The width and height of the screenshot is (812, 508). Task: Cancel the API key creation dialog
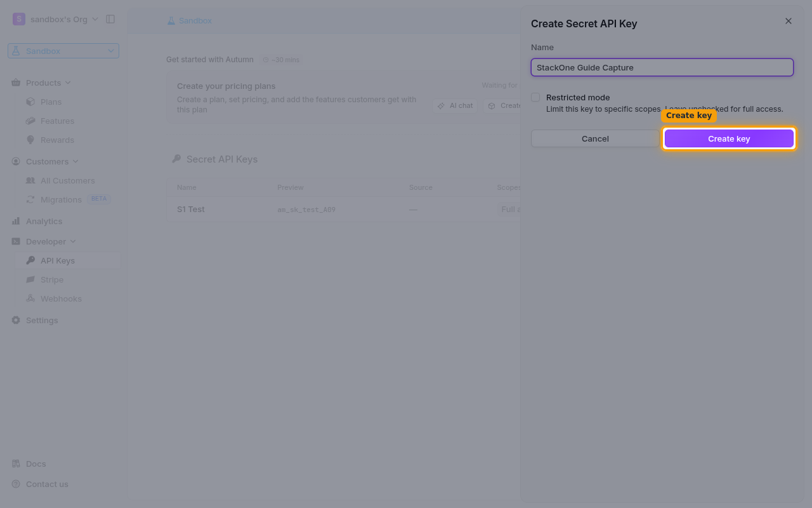click(x=595, y=138)
